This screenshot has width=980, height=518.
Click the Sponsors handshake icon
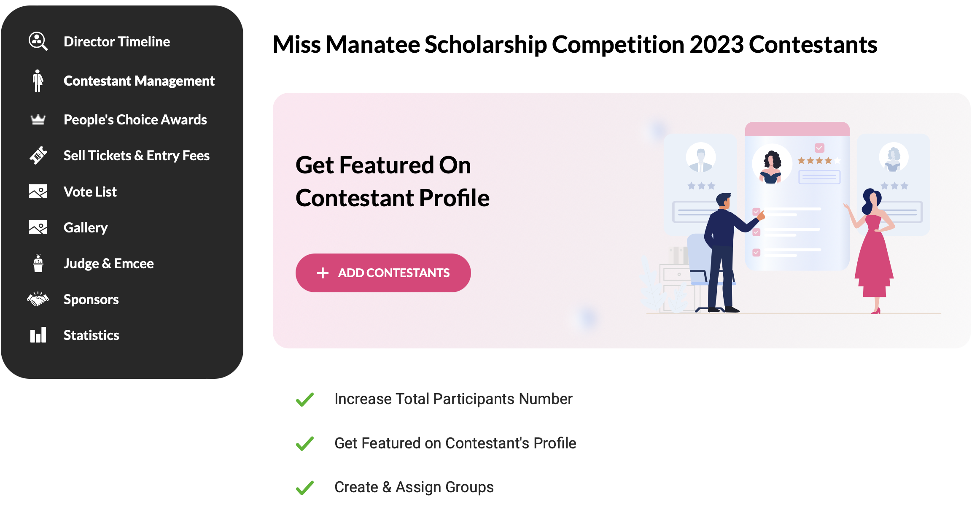(x=38, y=299)
